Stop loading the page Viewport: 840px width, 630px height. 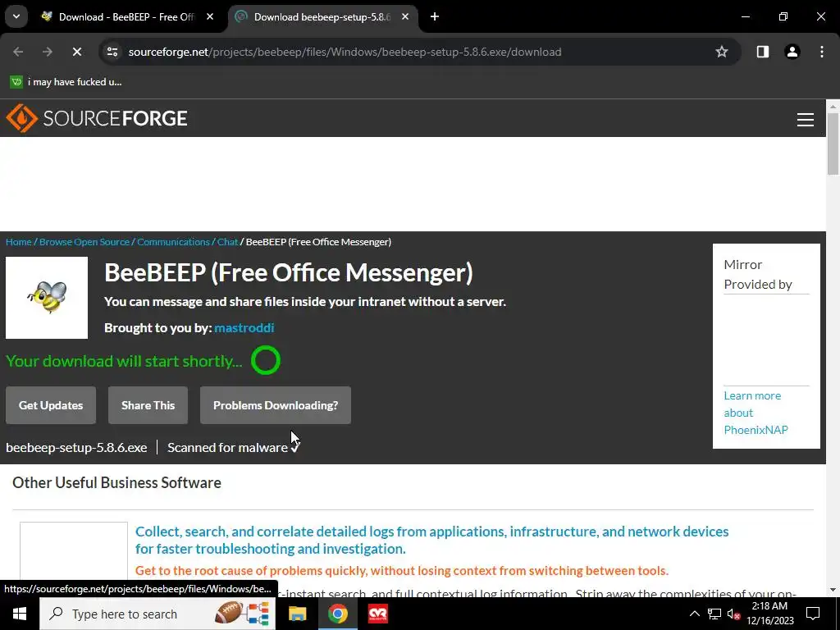tap(77, 52)
